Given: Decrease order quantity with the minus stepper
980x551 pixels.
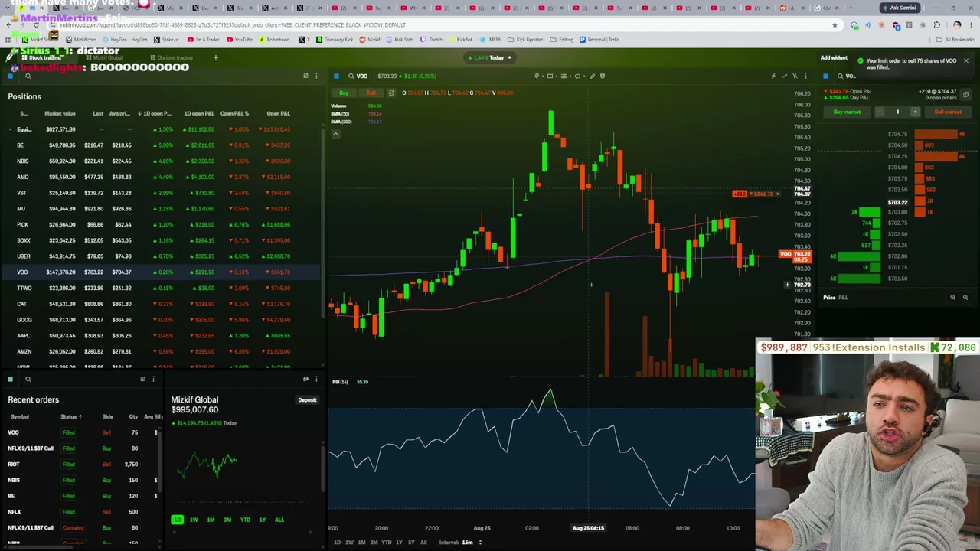Looking at the screenshot, I should click(x=880, y=112).
